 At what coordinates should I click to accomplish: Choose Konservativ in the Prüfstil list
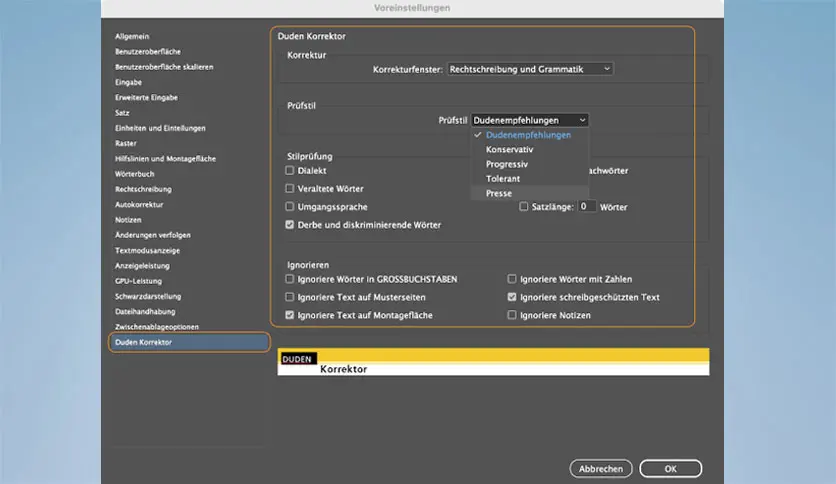(x=530, y=149)
